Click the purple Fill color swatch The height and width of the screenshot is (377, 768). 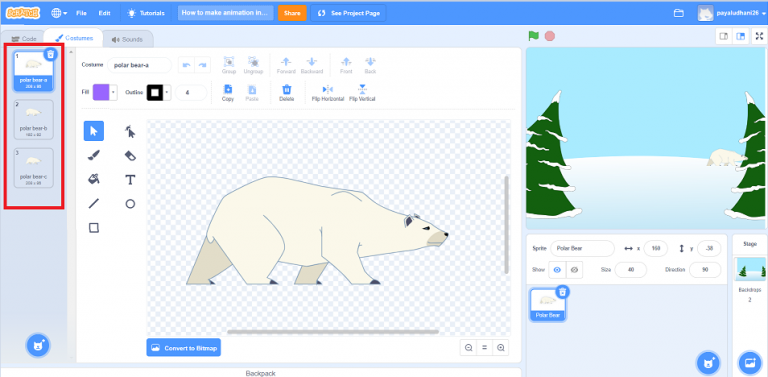(x=101, y=92)
